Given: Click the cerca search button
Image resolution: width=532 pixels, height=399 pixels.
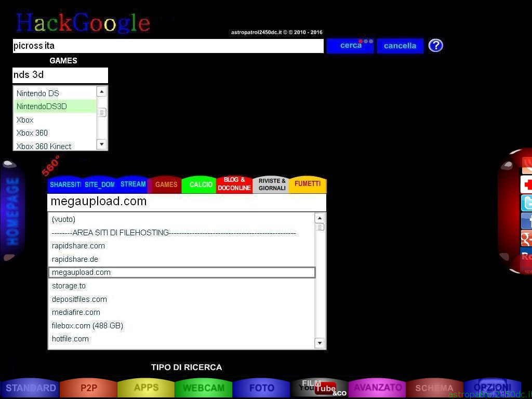Looking at the screenshot, I should pyautogui.click(x=350, y=46).
